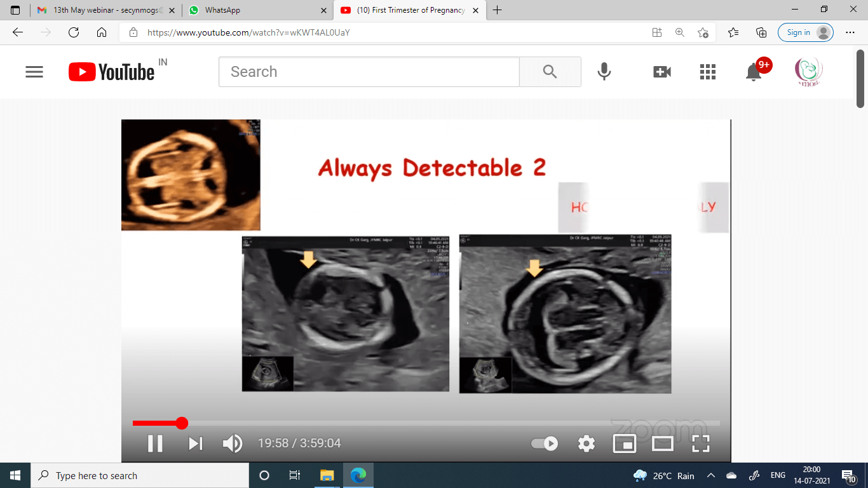This screenshot has height=488, width=868.
Task: Toggle the autoplay switch
Action: [x=545, y=444]
